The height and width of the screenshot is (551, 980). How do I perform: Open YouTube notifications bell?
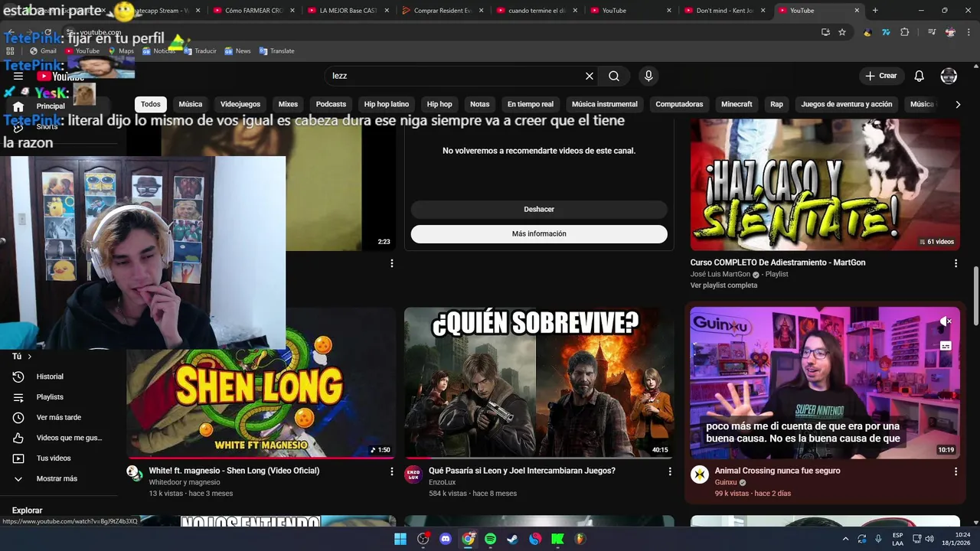click(x=920, y=76)
